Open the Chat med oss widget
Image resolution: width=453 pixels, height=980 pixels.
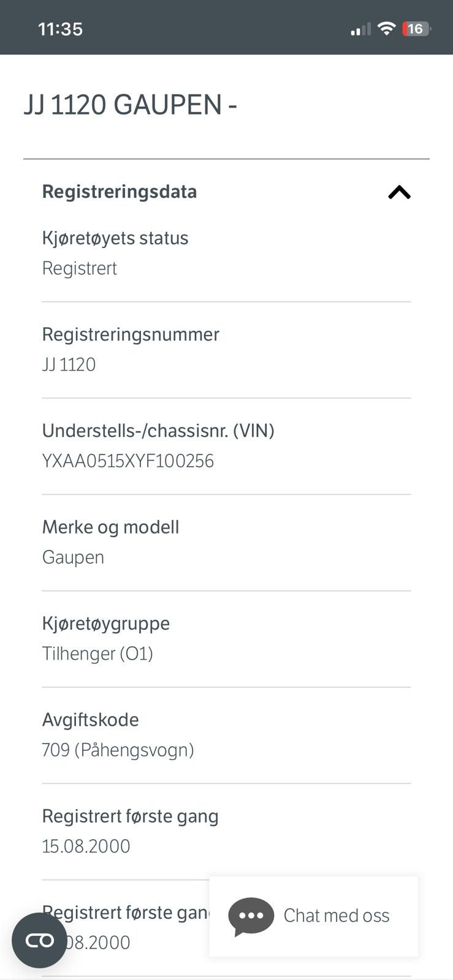(314, 916)
